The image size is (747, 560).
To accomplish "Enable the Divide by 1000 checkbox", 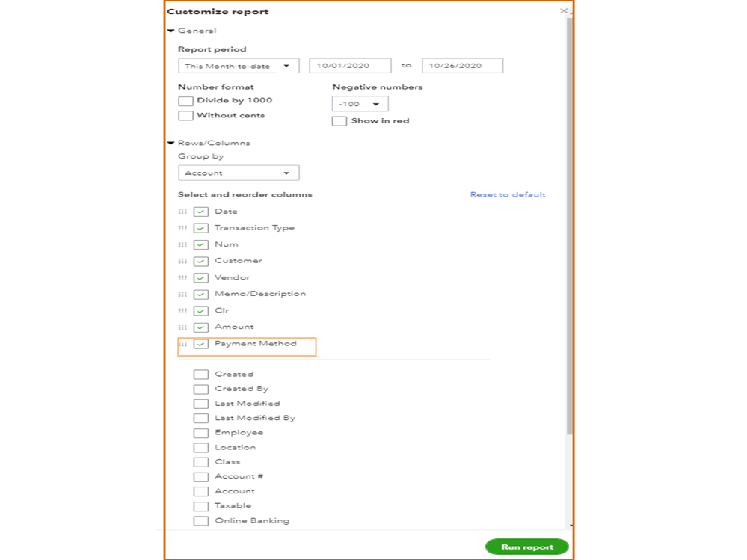I will pyautogui.click(x=186, y=101).
